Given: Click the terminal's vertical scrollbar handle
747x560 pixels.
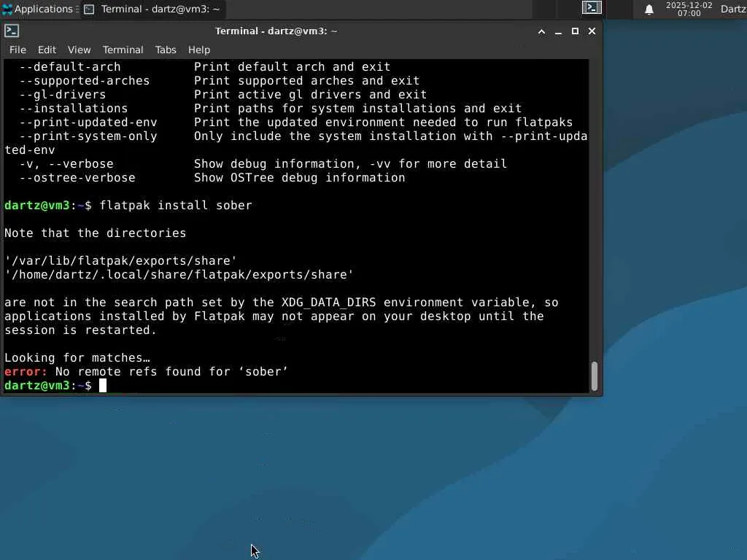Looking at the screenshot, I should tap(594, 376).
